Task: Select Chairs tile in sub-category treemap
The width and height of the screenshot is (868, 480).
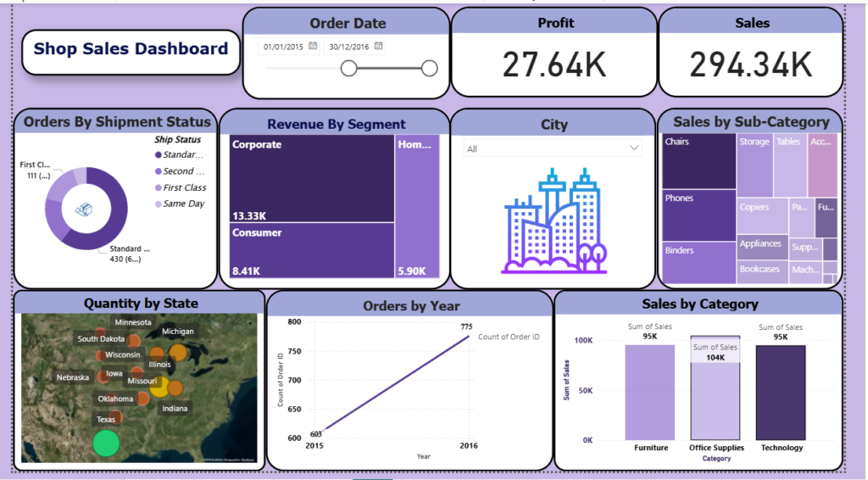Action: coord(699,161)
